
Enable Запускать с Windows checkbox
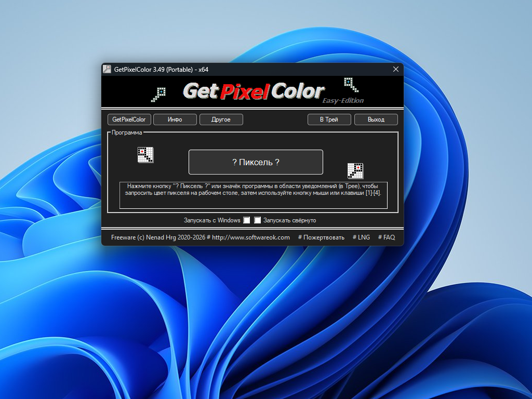(247, 220)
